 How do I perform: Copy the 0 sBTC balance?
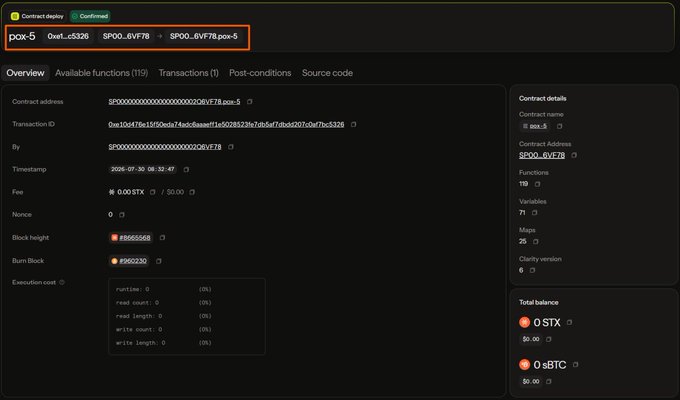pos(575,365)
